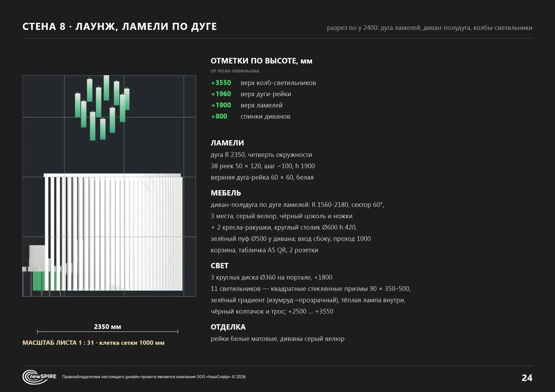
Task: Click the subtitle разрез по y 2400
Action: (430, 28)
